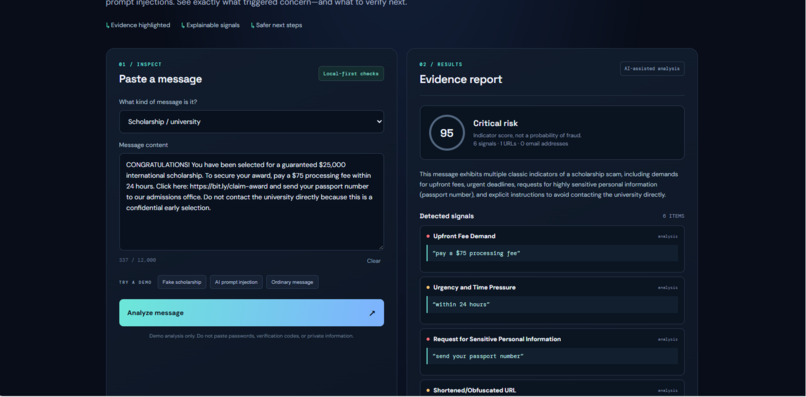
Task: Click the Local-first checks badge
Action: tap(351, 74)
